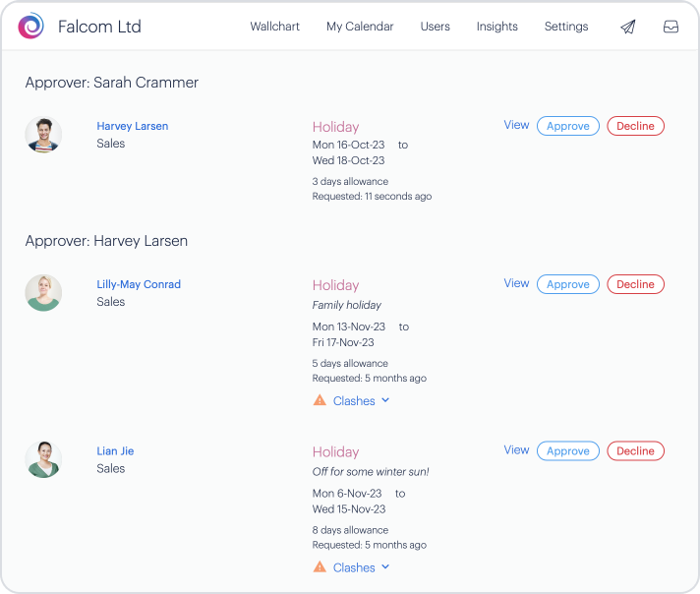Open the paper plane send icon
This screenshot has height=594, width=700.
click(x=628, y=27)
